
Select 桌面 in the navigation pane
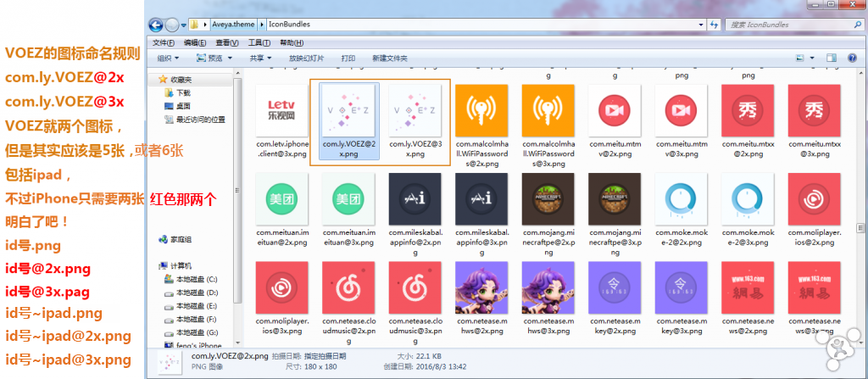[177, 106]
